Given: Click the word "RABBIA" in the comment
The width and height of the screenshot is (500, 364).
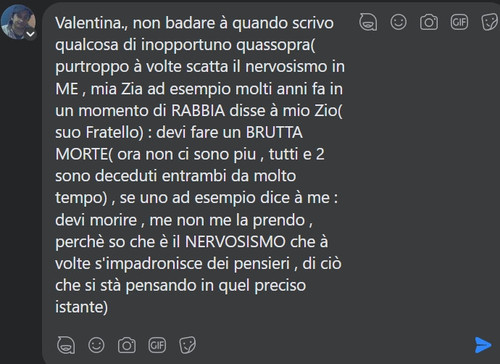Looking at the screenshot, I should pyautogui.click(x=198, y=111).
